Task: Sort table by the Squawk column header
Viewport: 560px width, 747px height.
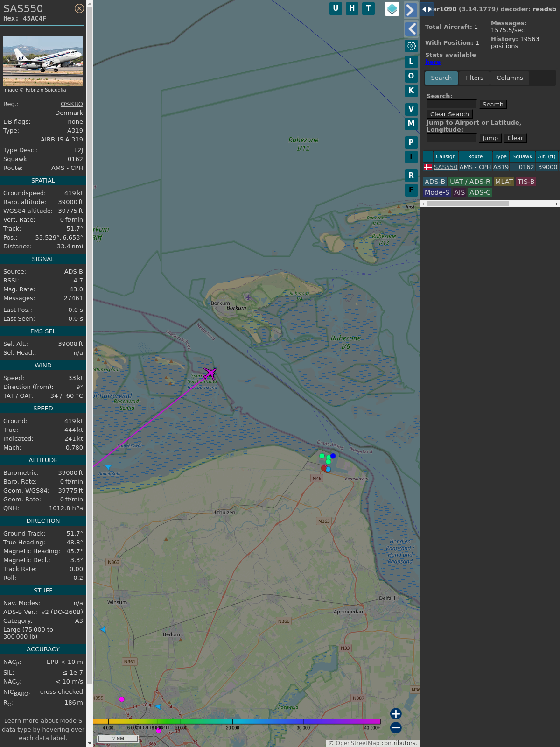Action: tap(522, 157)
